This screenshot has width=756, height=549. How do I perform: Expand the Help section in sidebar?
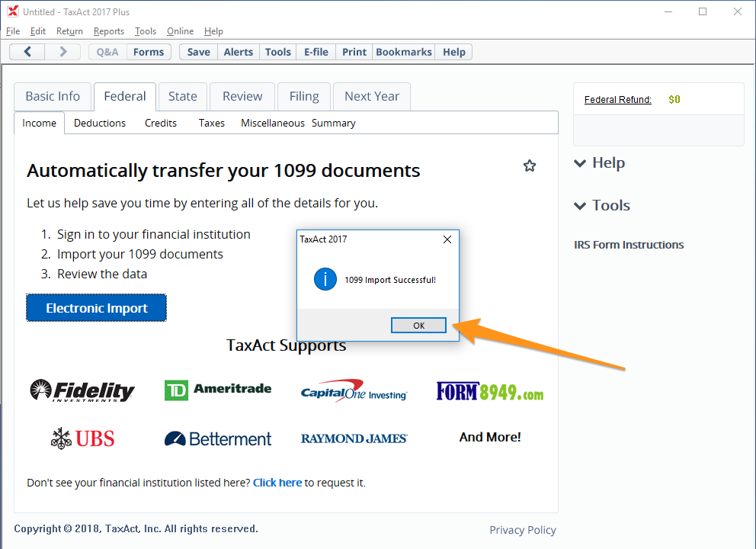599,163
